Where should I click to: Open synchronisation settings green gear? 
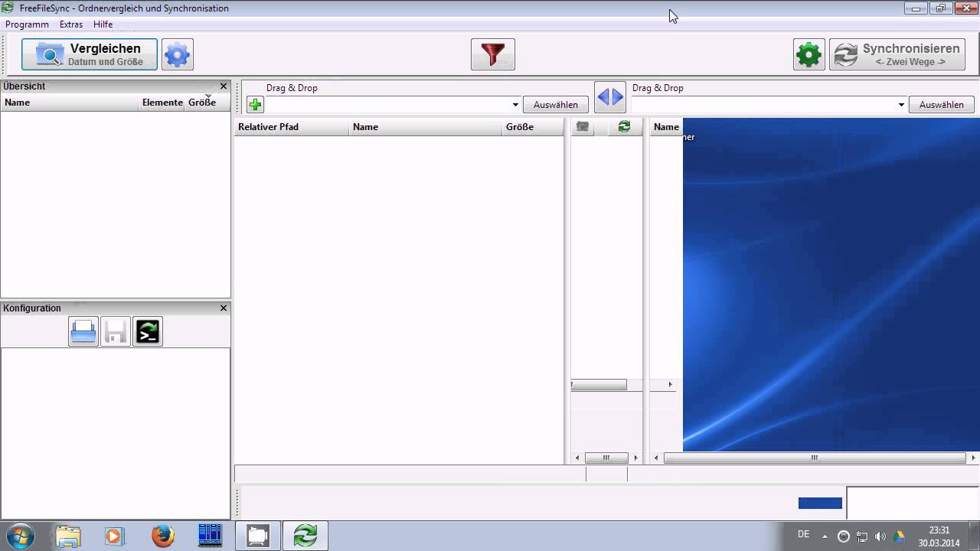click(809, 54)
